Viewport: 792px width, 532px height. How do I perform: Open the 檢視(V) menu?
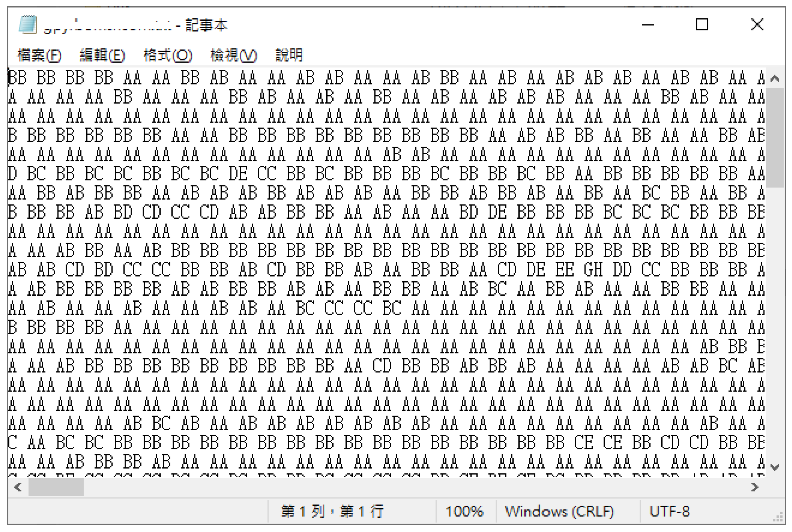click(233, 55)
